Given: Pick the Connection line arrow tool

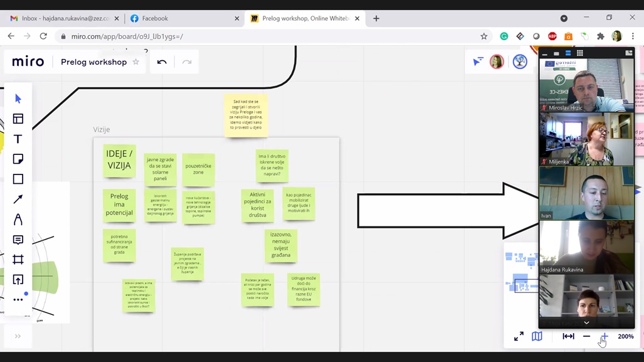Looking at the screenshot, I should click(18, 200).
